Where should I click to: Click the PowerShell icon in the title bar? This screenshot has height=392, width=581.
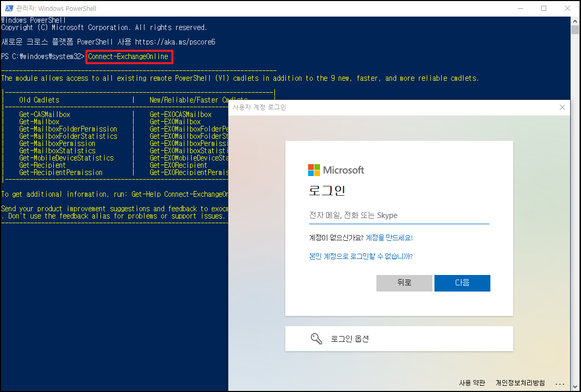click(x=9, y=8)
